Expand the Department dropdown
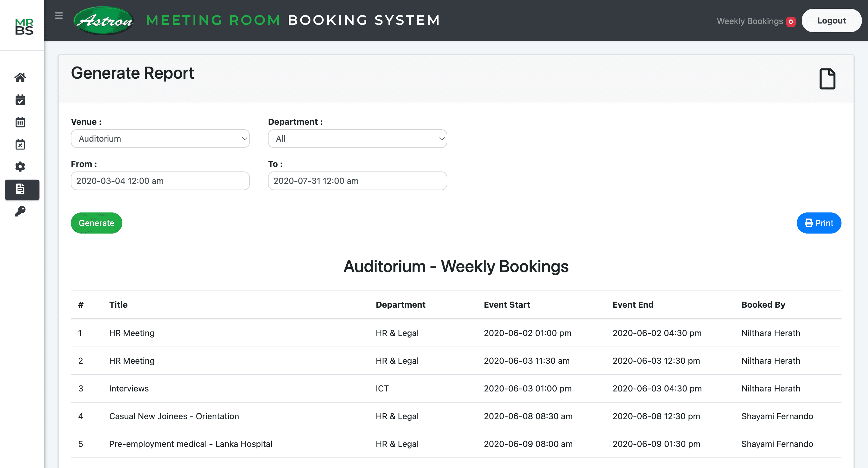Image resolution: width=868 pixels, height=468 pixels. coord(357,139)
